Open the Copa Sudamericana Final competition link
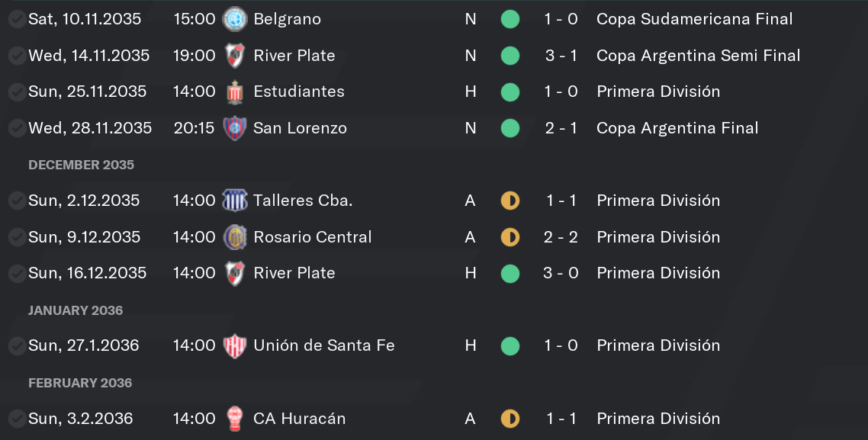The image size is (868, 440). (694, 19)
